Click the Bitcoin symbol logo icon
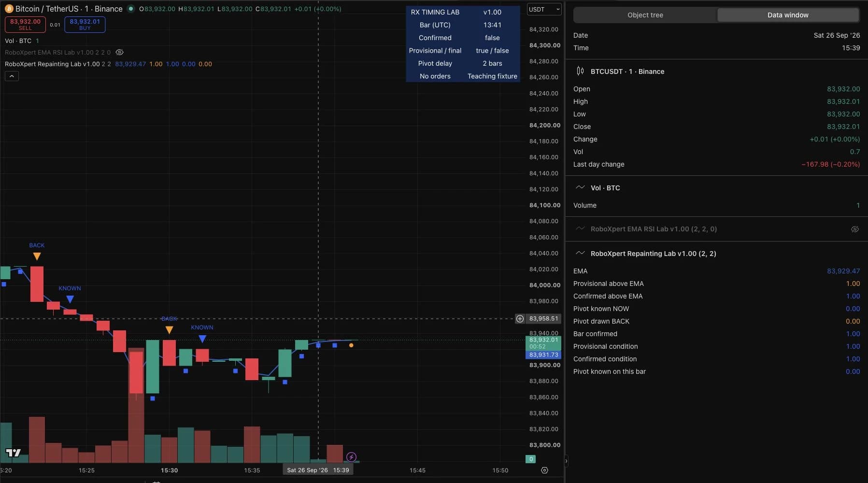Viewport: 868px width, 483px height. click(9, 9)
